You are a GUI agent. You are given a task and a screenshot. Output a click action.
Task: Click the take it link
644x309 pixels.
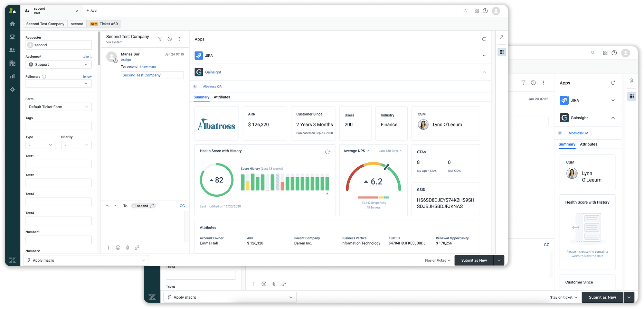(x=87, y=57)
